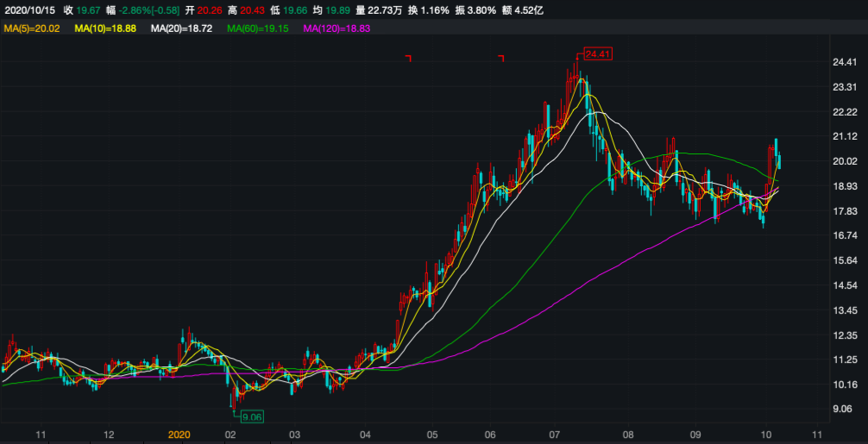The image size is (868, 444).
Task: Select the 11.25 price axis label
Action: click(x=844, y=360)
